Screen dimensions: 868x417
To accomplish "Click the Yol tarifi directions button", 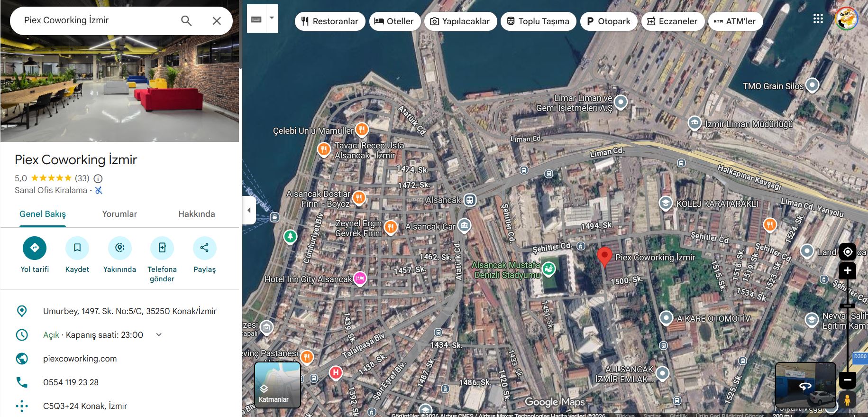I will [35, 248].
